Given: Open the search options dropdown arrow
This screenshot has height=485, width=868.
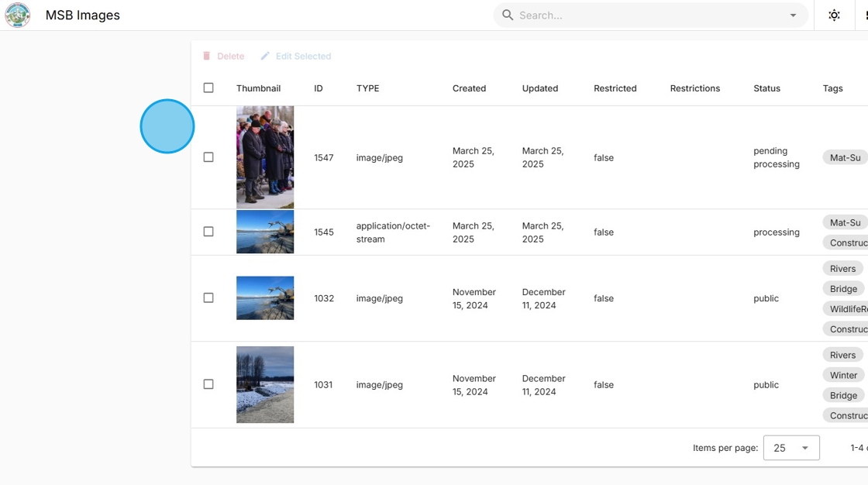Looking at the screenshot, I should [794, 15].
